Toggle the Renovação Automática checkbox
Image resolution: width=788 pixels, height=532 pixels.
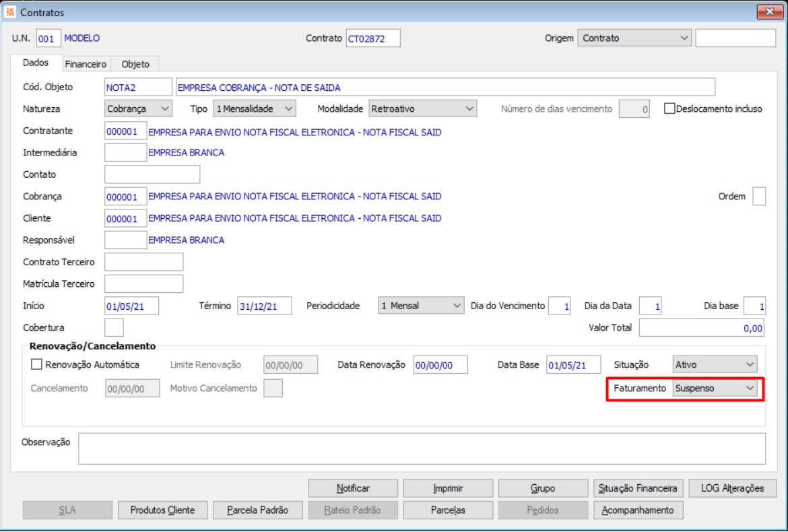point(36,364)
